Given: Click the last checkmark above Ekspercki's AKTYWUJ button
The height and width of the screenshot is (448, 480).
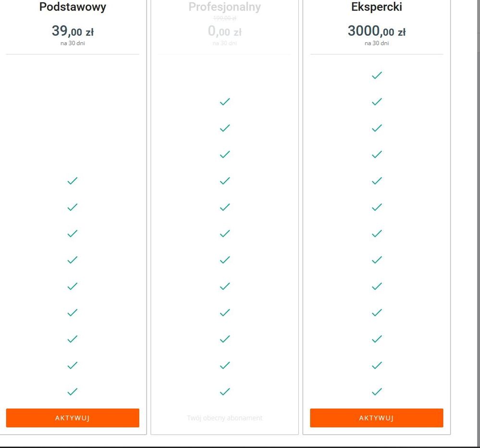Looking at the screenshot, I should tap(377, 392).
